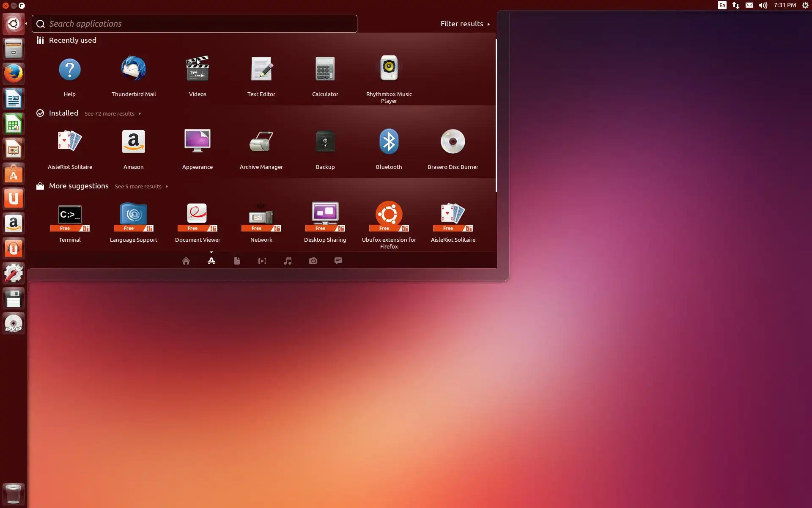
Task: Switch to the Videos lens tab
Action: point(262,261)
